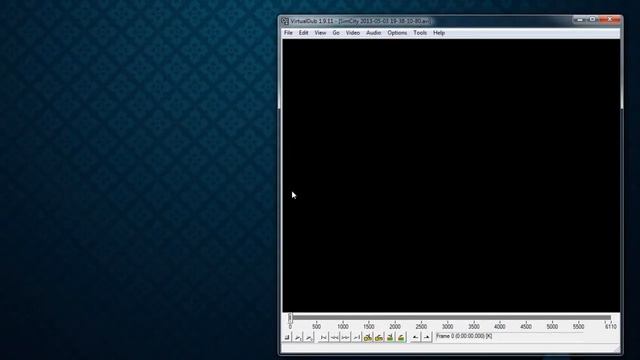The image size is (640, 360).
Task: Open the Video menu
Action: click(x=353, y=33)
